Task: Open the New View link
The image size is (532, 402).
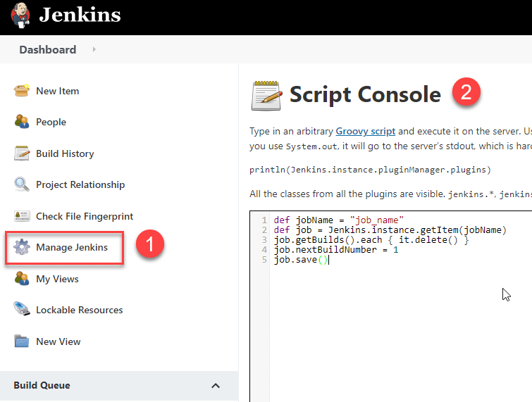Action: [58, 341]
